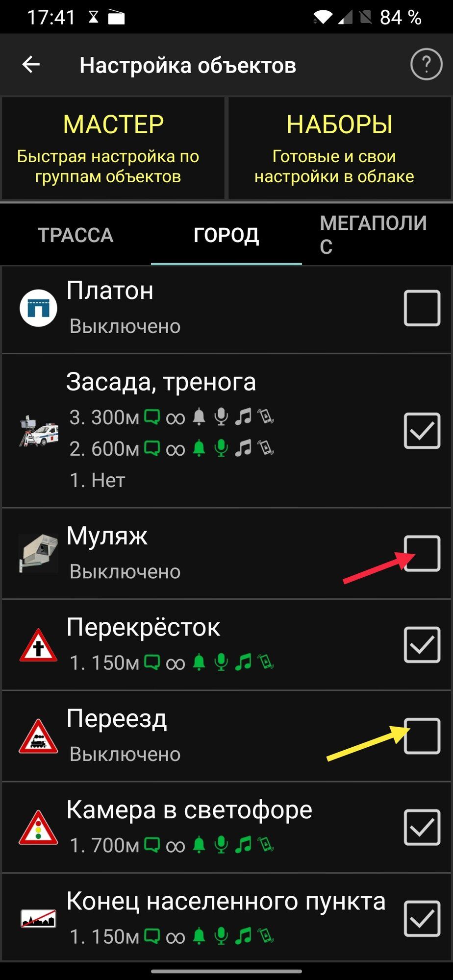Switch to the ТРАССА tab
Viewport: 453px width, 980px height.
pos(75,235)
